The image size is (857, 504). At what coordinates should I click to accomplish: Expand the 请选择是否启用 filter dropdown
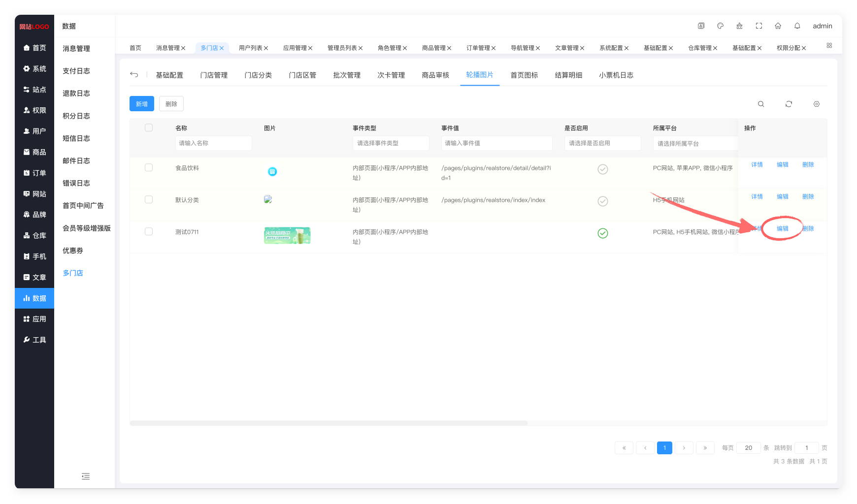click(x=602, y=143)
